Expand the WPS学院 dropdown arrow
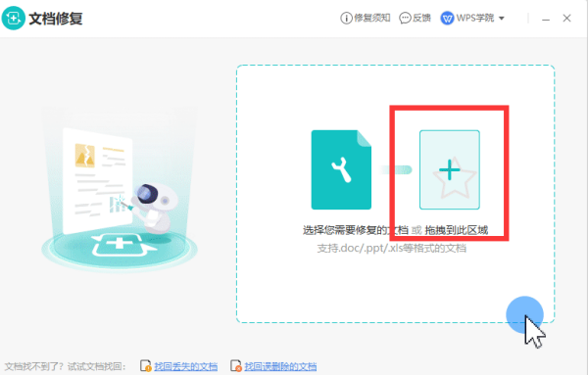Image resolution: width=588 pixels, height=375 pixels. (502, 18)
